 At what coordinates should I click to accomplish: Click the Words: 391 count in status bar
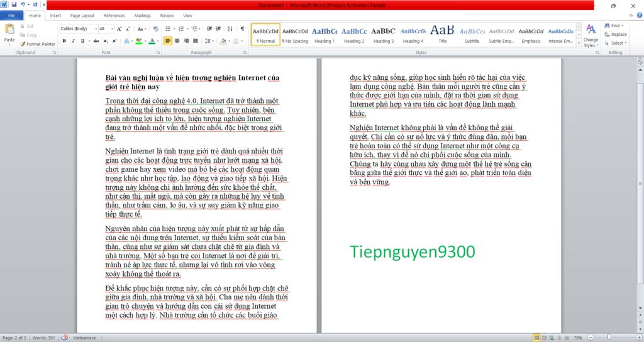coord(43,338)
